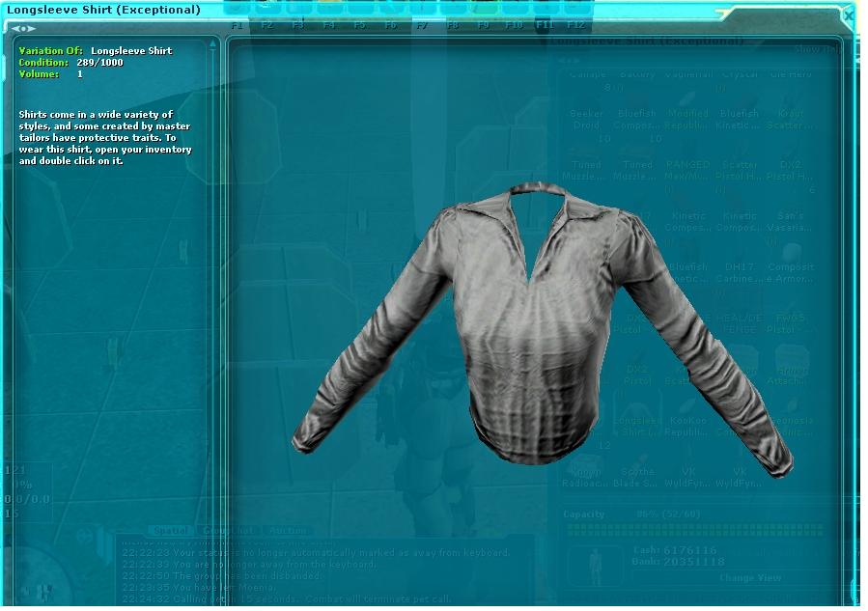Switch to the Group chat tab
Screen dimensions: 868x611
[228, 530]
